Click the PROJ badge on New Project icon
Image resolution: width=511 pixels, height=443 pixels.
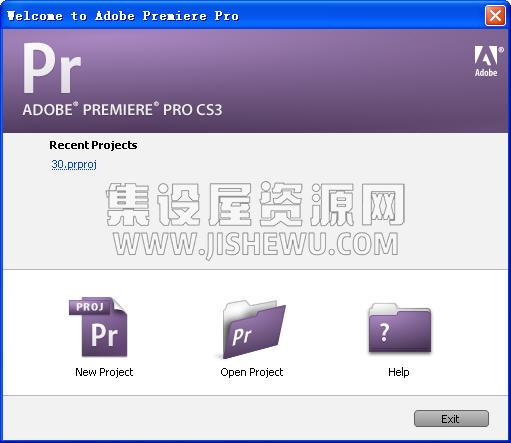pyautogui.click(x=89, y=307)
